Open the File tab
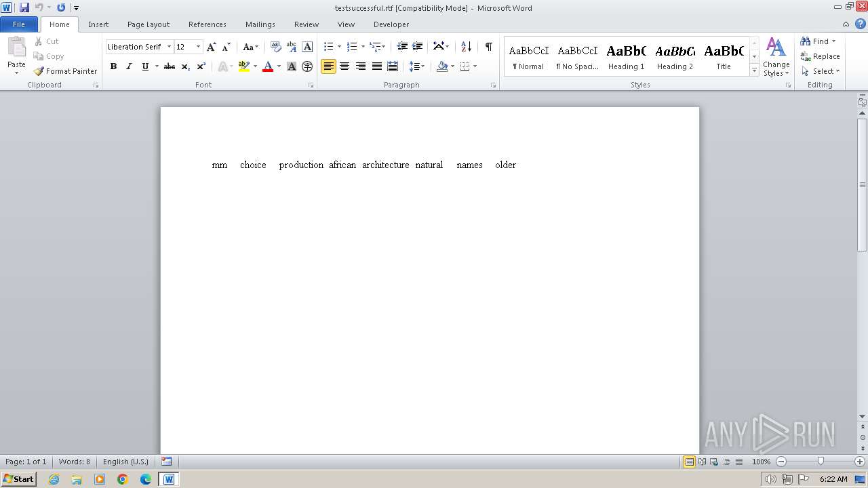The width and height of the screenshot is (868, 488). point(19,24)
